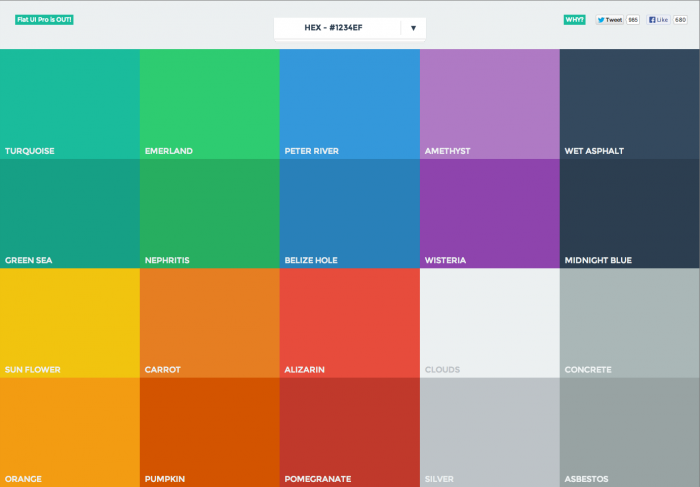Choose the Belize Hole color swatch

click(350, 213)
